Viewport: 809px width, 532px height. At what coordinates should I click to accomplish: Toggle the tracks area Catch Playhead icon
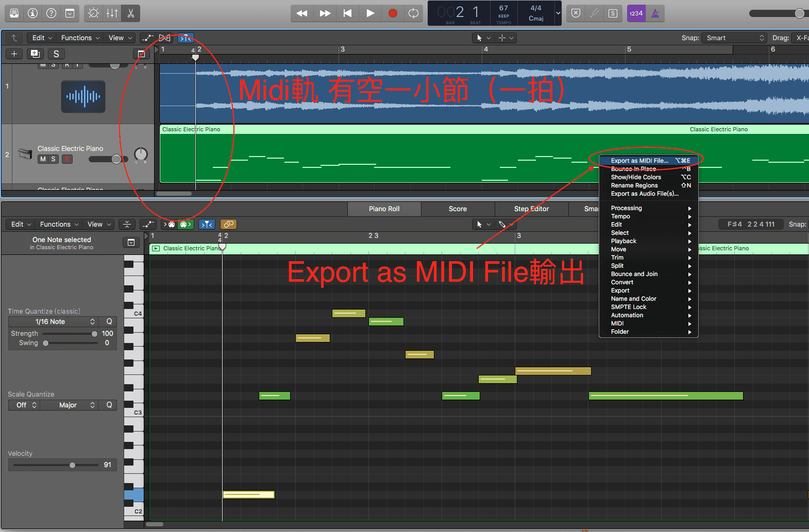[186, 38]
